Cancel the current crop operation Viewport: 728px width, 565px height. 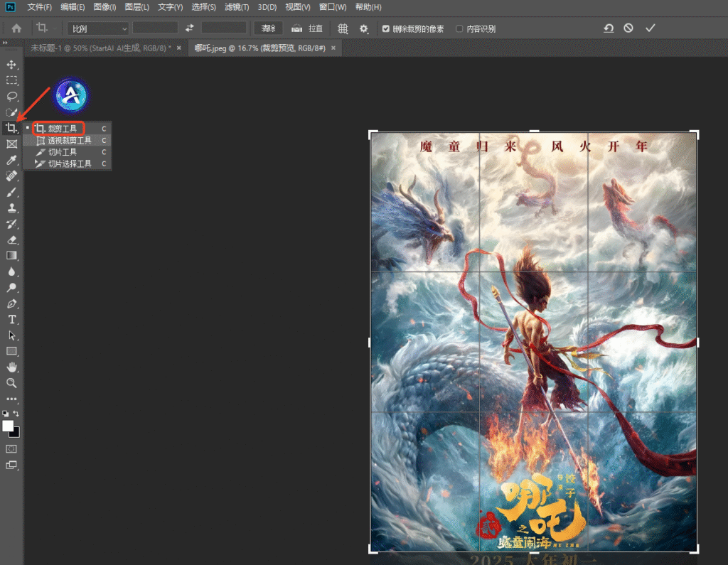click(628, 28)
